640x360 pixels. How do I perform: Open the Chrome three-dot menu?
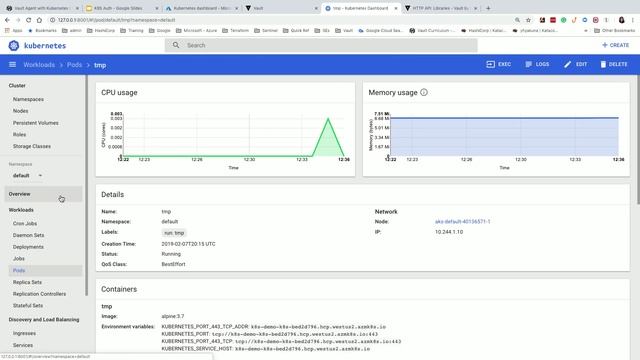tap(633, 20)
